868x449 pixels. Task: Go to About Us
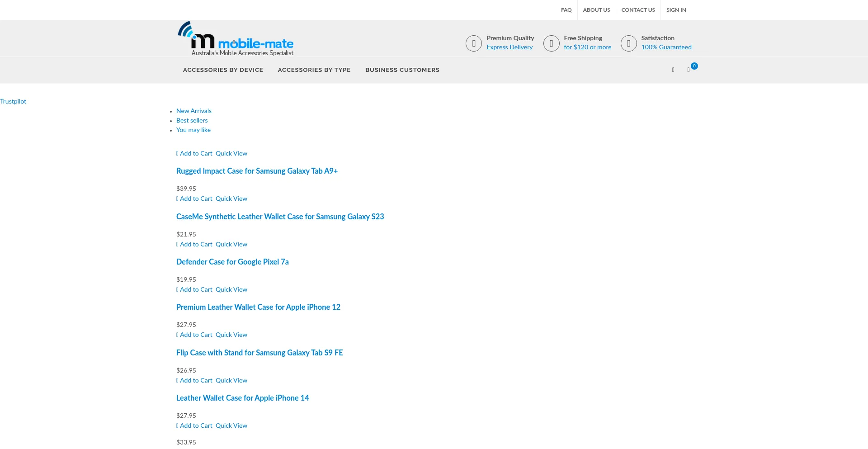(x=596, y=10)
